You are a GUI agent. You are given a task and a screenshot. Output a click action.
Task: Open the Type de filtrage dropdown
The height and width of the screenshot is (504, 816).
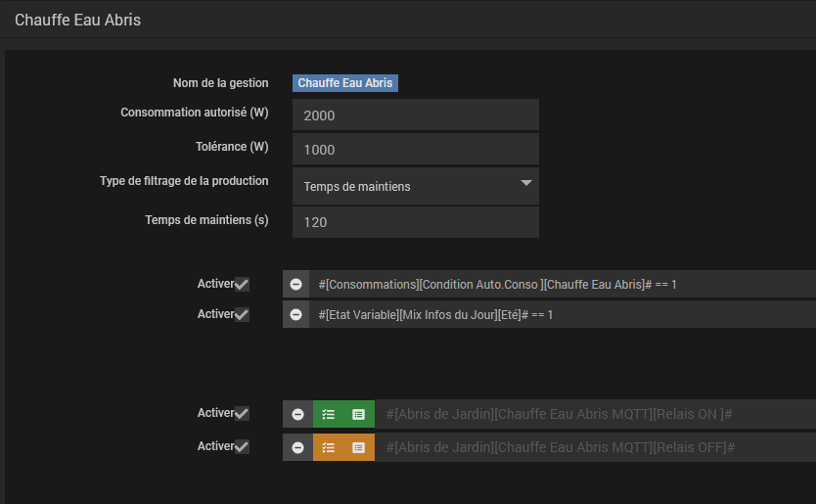[x=415, y=186]
